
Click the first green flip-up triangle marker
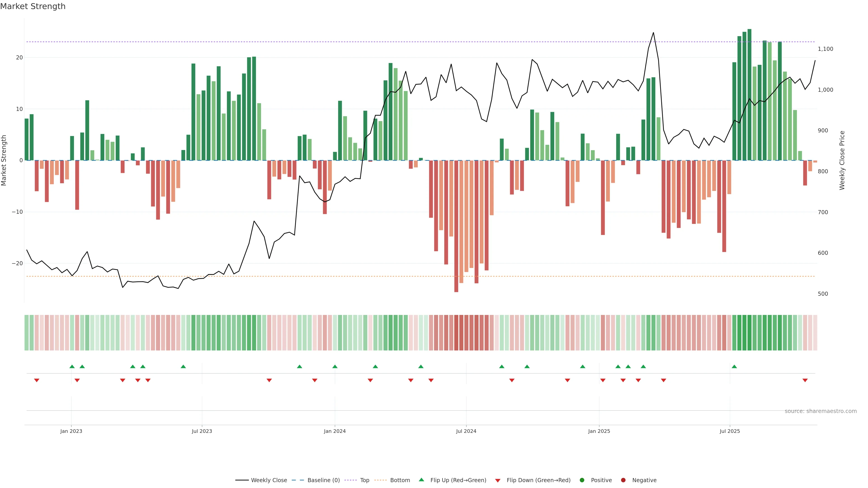coord(72,366)
